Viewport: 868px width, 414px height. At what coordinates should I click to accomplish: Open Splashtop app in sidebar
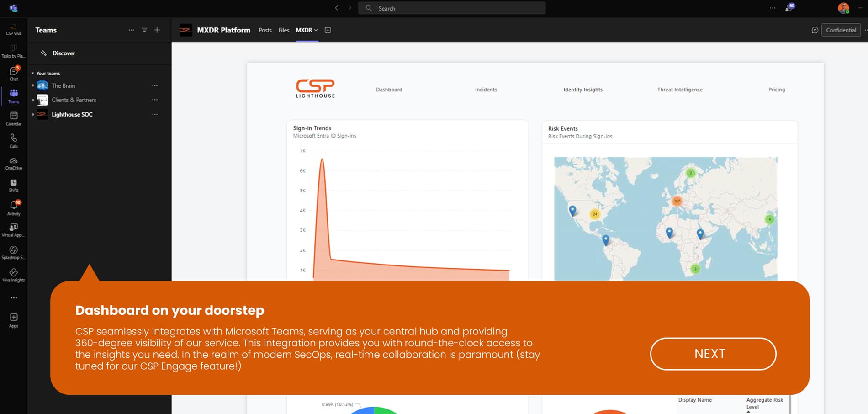pyautogui.click(x=13, y=253)
